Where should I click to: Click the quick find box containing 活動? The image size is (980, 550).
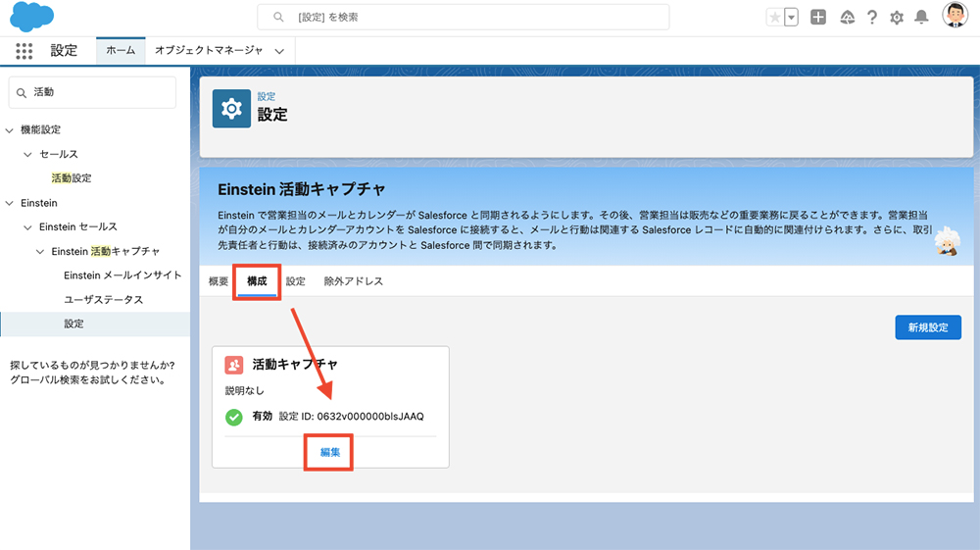point(92,92)
